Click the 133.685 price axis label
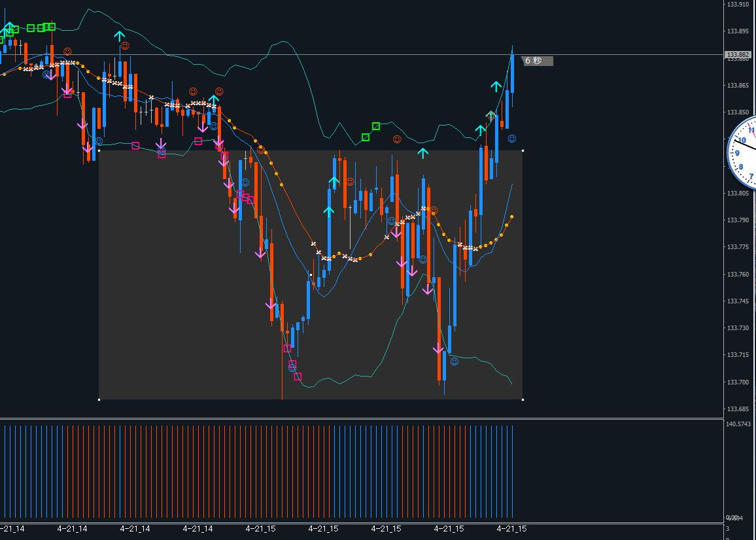756x540 pixels. click(738, 409)
